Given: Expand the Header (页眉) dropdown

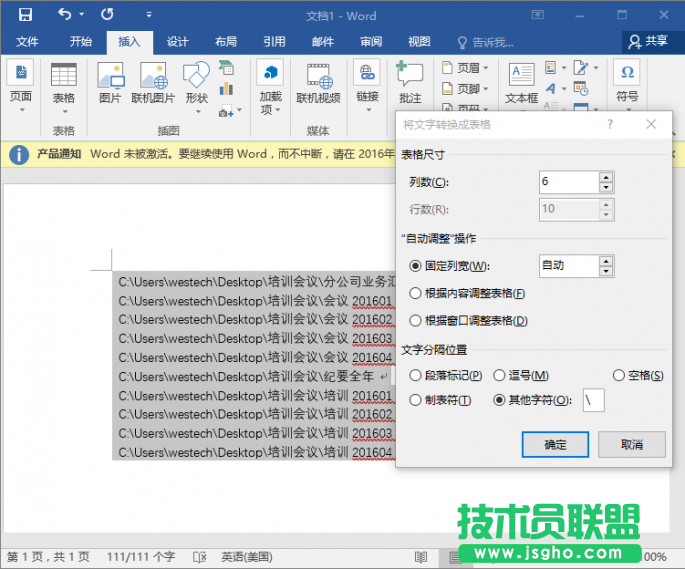Looking at the screenshot, I should (x=466, y=68).
